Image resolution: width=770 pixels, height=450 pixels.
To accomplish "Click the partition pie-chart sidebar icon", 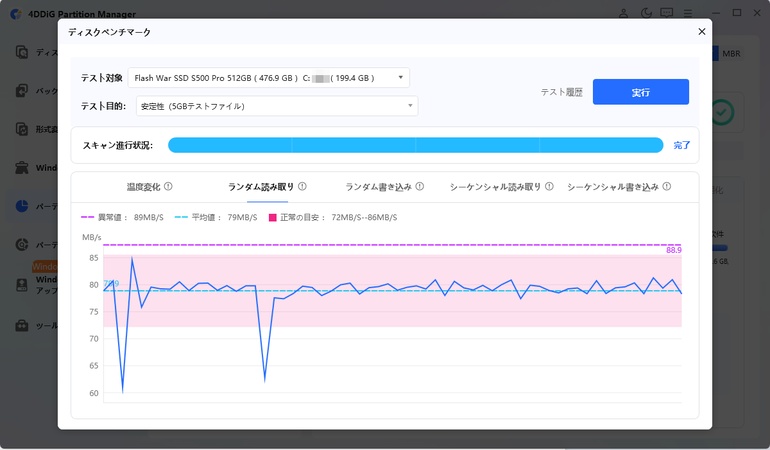I will click(x=22, y=206).
